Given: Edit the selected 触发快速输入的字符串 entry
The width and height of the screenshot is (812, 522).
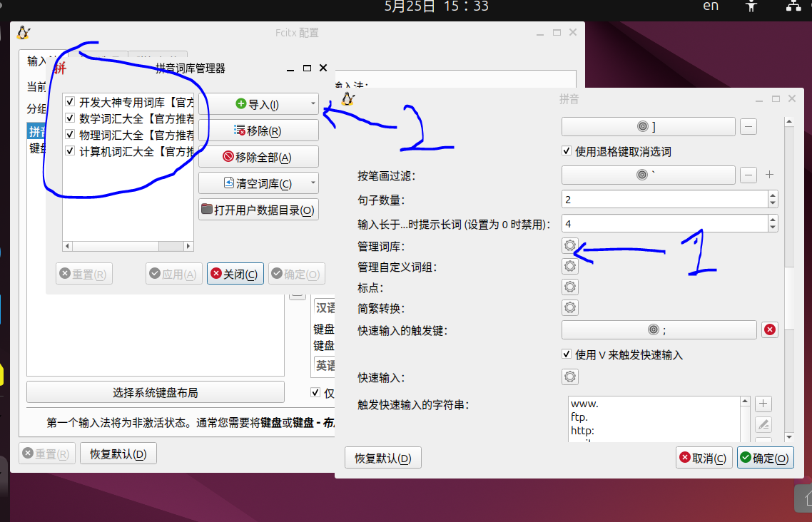Looking at the screenshot, I should tap(763, 425).
